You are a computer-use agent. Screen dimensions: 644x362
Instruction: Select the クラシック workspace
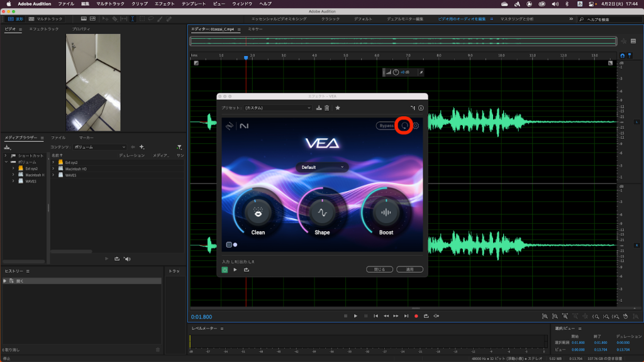coord(330,19)
